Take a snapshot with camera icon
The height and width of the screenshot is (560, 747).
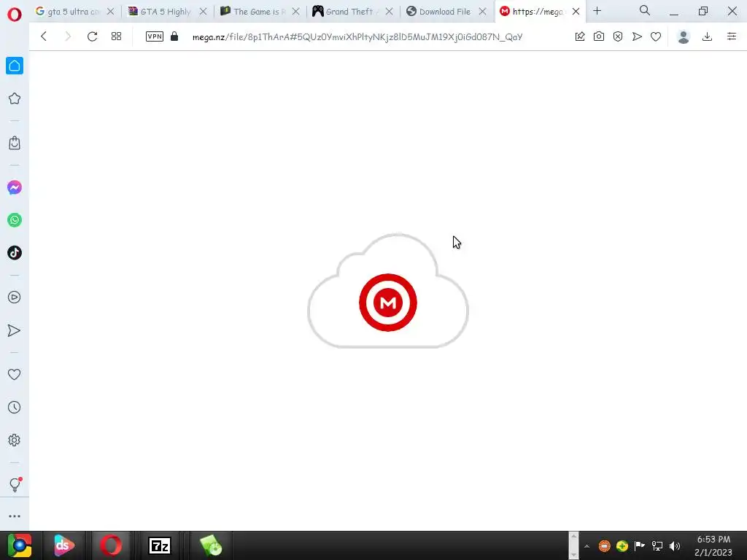point(599,36)
